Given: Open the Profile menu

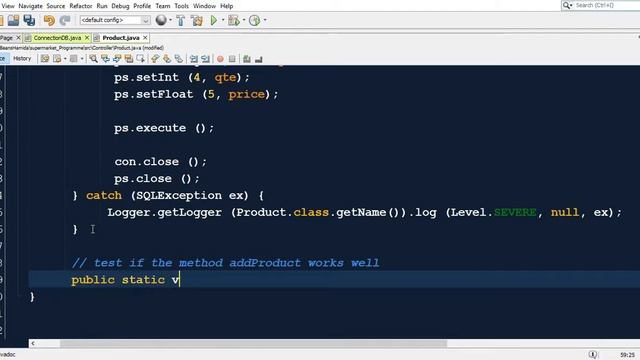Looking at the screenshot, I should pos(142,6).
